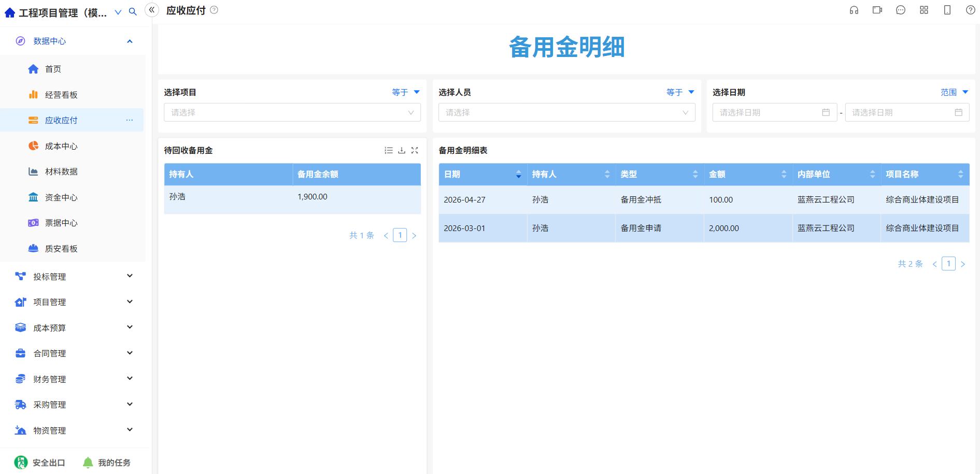This screenshot has height=474, width=980.
Task: Open the video tutorial icon
Action: 877,10
